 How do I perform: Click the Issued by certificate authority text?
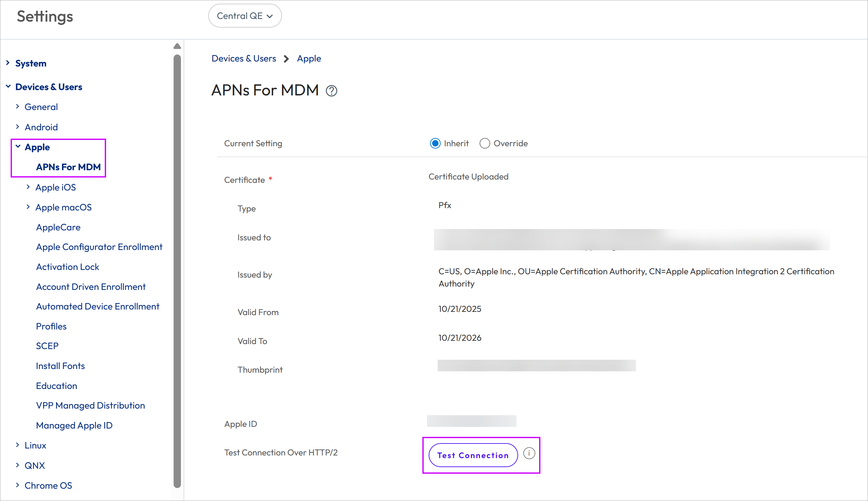(636, 277)
